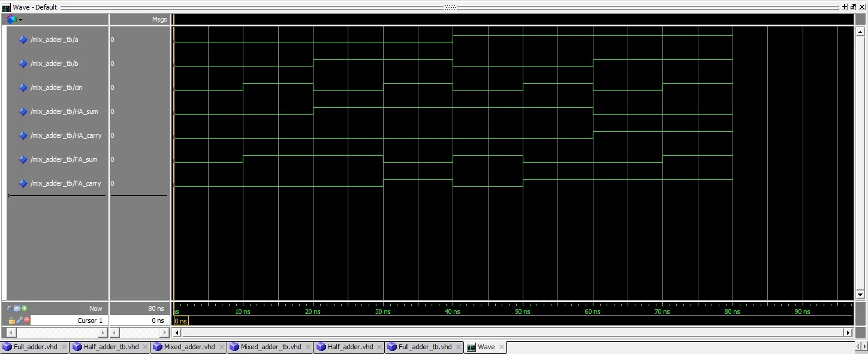Click the middle icon in the row above the Cursor 1 lock
868x354 pixels.
point(17,308)
